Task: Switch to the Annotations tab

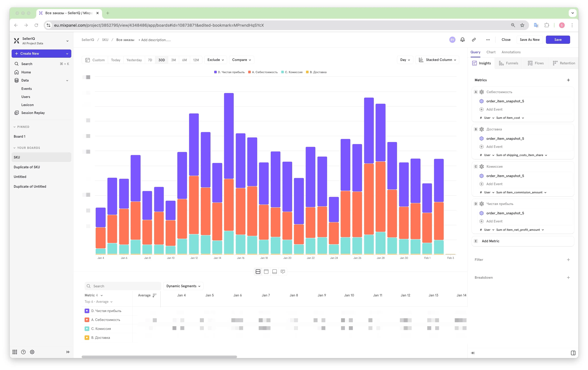Action: coord(511,52)
